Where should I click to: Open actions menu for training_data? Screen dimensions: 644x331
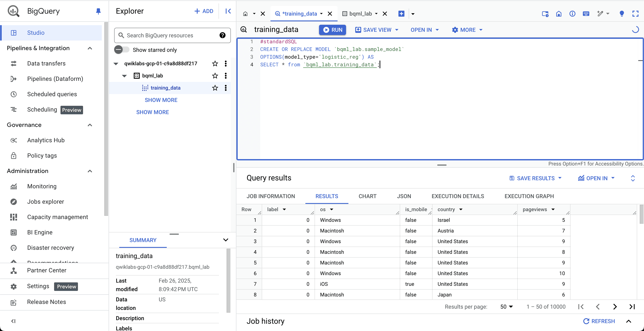[226, 88]
